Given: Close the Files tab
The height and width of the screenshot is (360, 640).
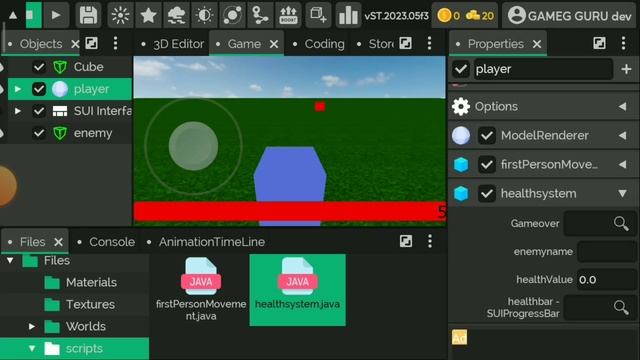Looking at the screenshot, I should click(x=58, y=242).
